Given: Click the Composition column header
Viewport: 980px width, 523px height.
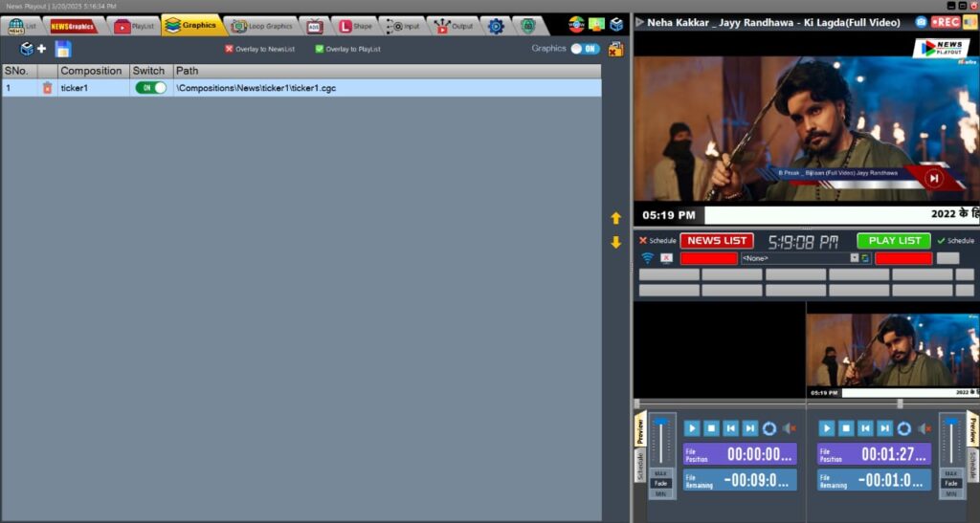Looking at the screenshot, I should pos(93,71).
